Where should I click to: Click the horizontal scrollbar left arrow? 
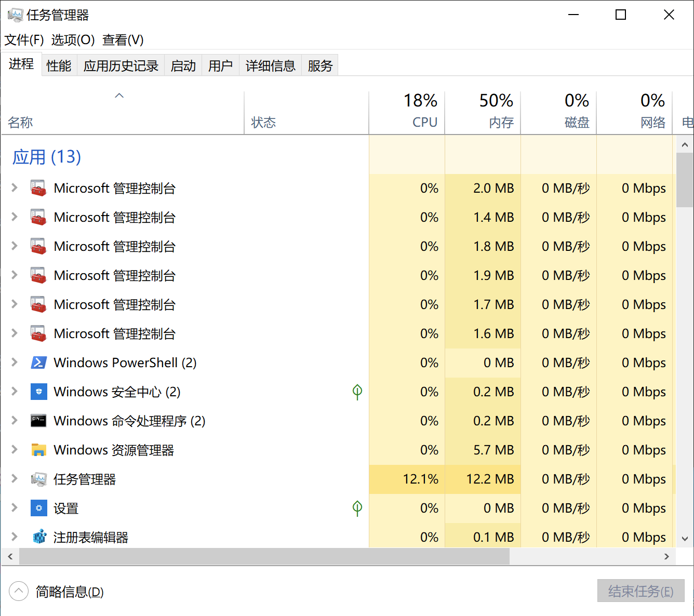tap(10, 556)
